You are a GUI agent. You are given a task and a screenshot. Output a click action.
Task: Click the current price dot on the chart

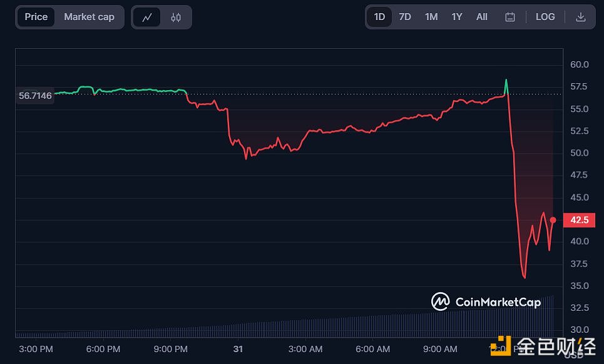click(x=553, y=220)
